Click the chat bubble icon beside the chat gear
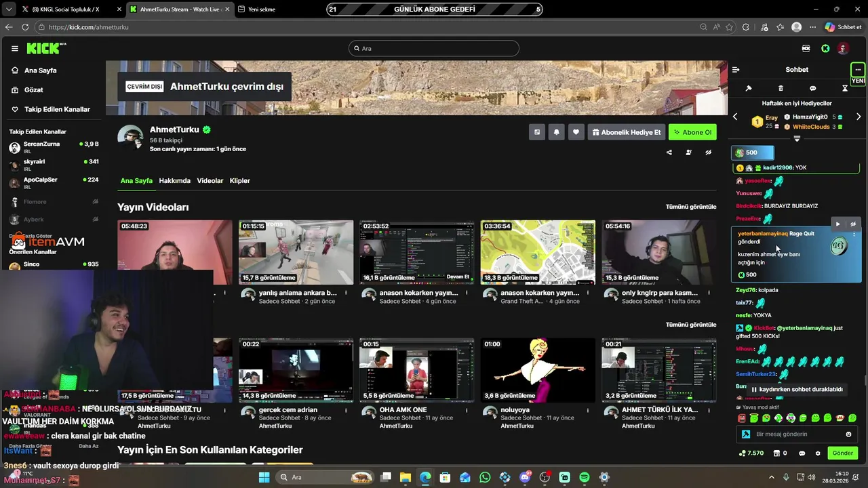 point(802,453)
